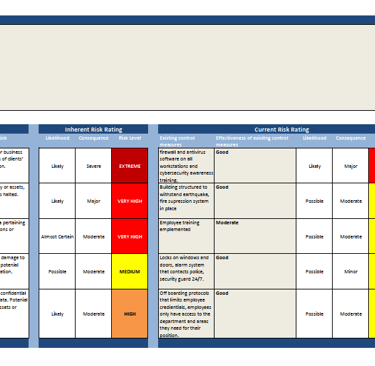375x366 pixels.
Task: Select Locks on windows and doors cell
Action: 186,272
